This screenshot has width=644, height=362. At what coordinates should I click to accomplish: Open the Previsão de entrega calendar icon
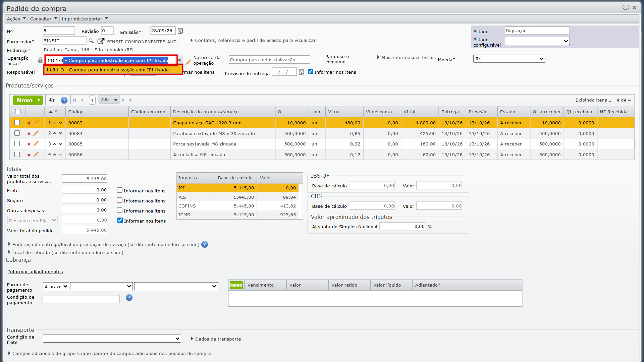click(x=301, y=72)
